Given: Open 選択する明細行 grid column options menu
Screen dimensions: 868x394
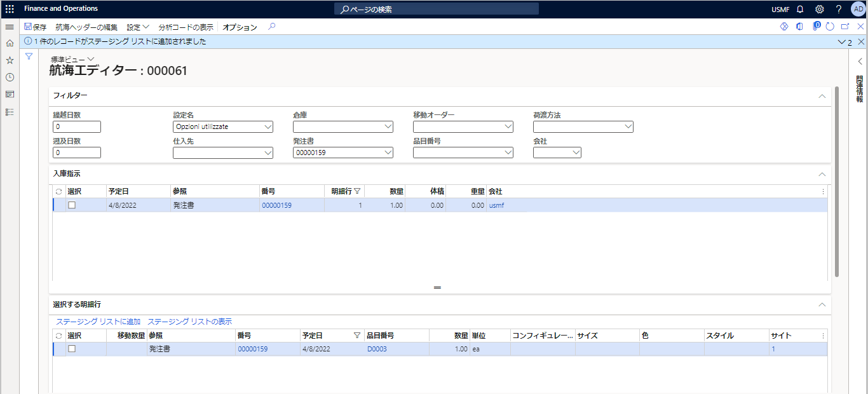Looking at the screenshot, I should click(824, 336).
